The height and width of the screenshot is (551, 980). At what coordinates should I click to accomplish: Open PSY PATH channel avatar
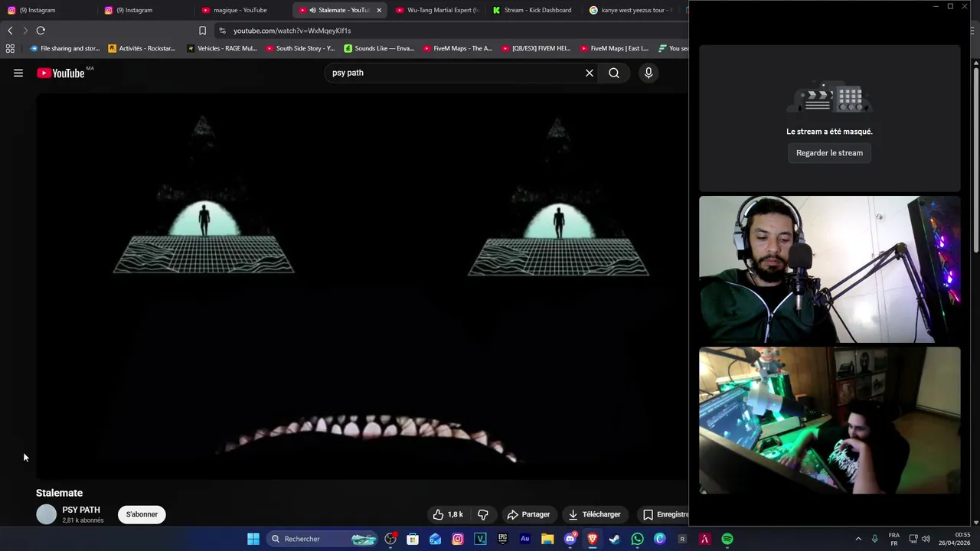46,514
